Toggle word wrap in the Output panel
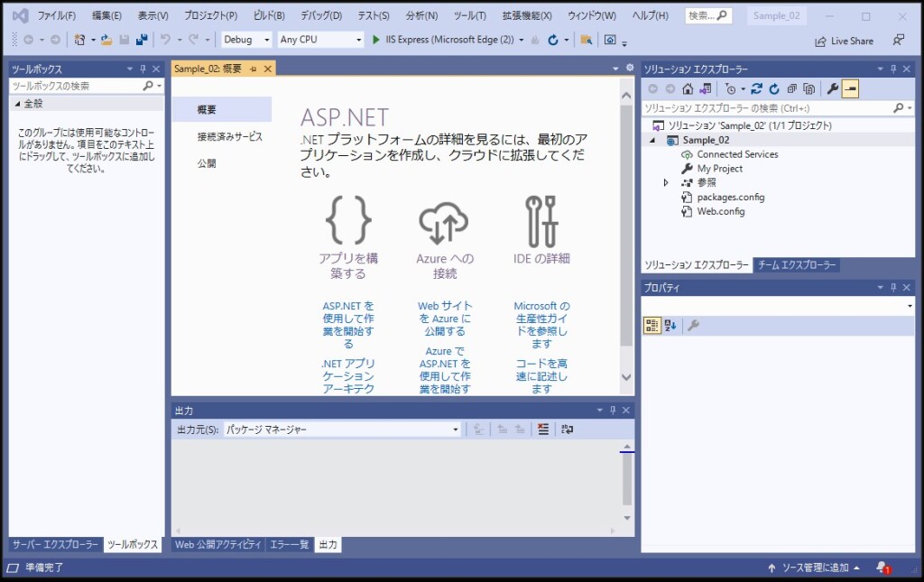The width and height of the screenshot is (924, 582). [567, 430]
